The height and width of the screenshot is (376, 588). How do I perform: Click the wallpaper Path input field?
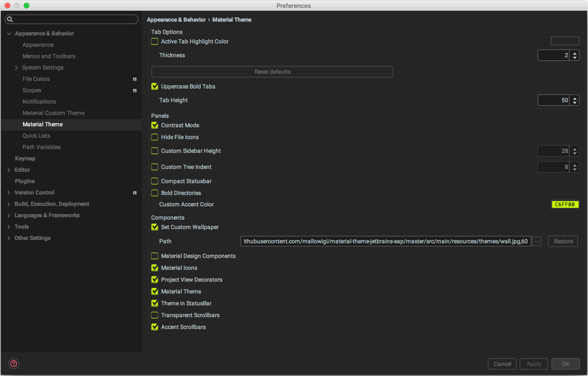click(x=385, y=241)
